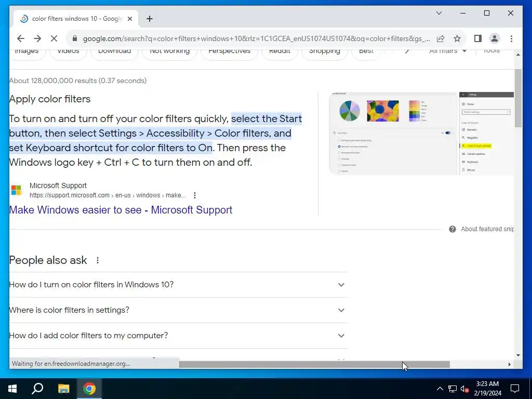This screenshot has width=532, height=399.
Task: Expand 'How do I add color filters to my computer?'
Action: click(x=178, y=336)
